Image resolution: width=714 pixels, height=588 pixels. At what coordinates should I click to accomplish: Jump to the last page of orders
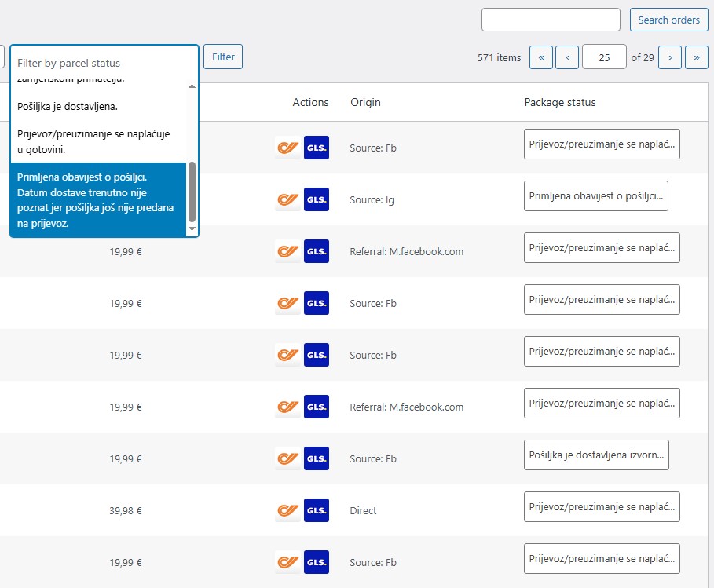[697, 57]
